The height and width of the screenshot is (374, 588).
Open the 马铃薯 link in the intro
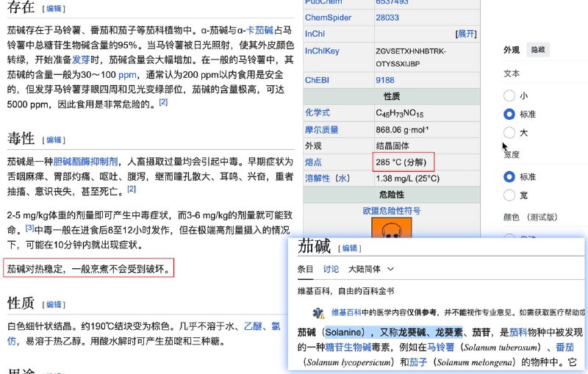440,347
